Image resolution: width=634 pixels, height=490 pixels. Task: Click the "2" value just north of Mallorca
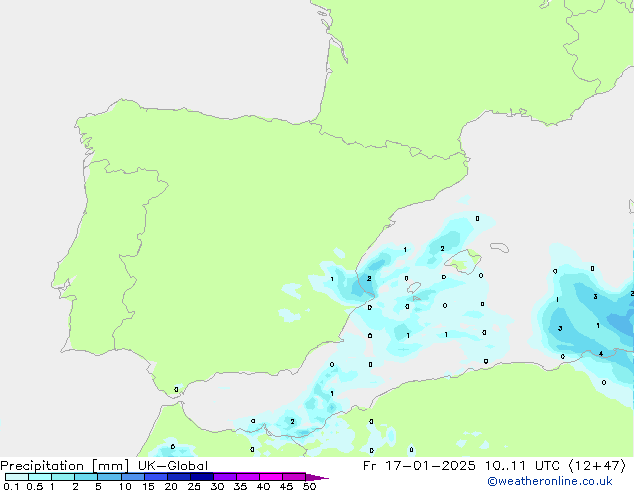(442, 249)
